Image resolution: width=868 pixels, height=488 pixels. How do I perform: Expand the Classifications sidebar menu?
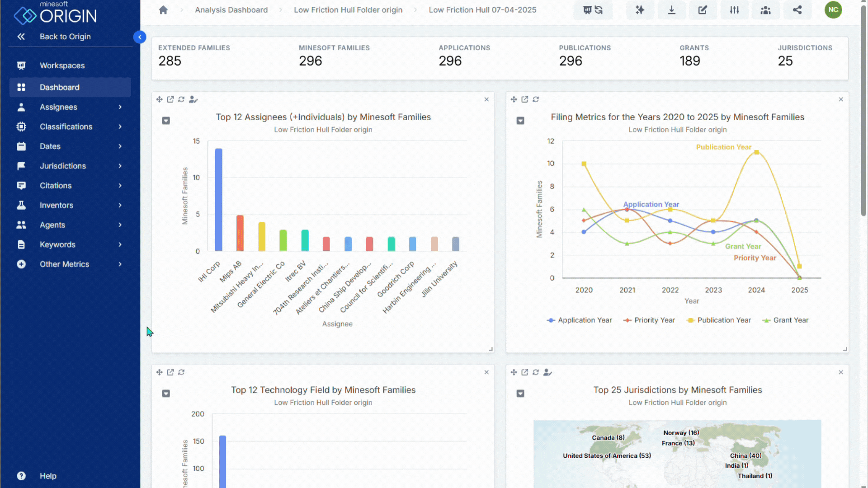click(x=70, y=127)
